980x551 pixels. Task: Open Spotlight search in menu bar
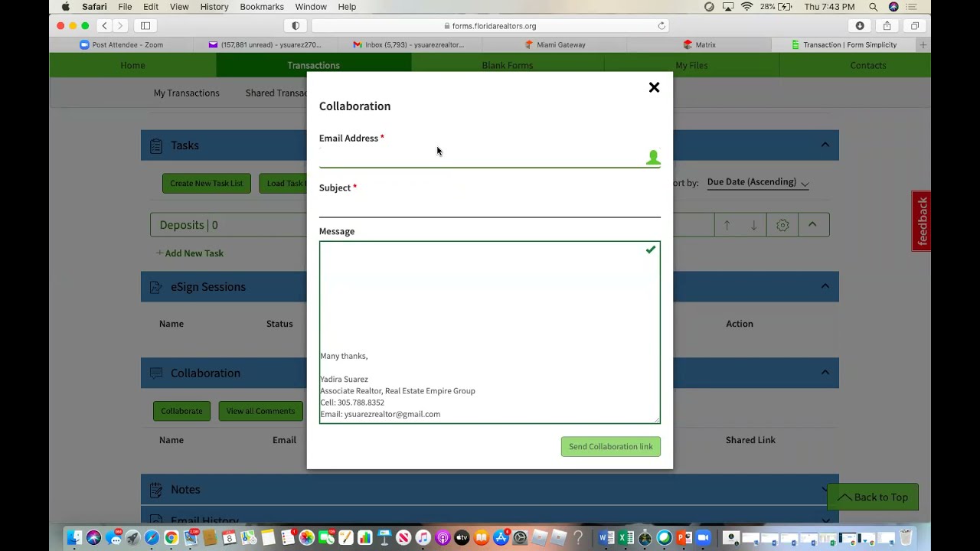[x=873, y=7]
